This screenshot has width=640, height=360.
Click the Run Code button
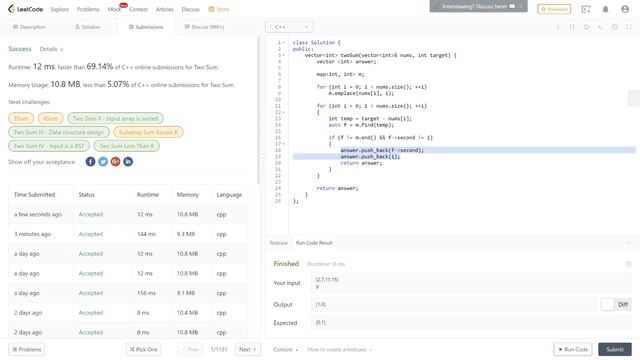573,349
